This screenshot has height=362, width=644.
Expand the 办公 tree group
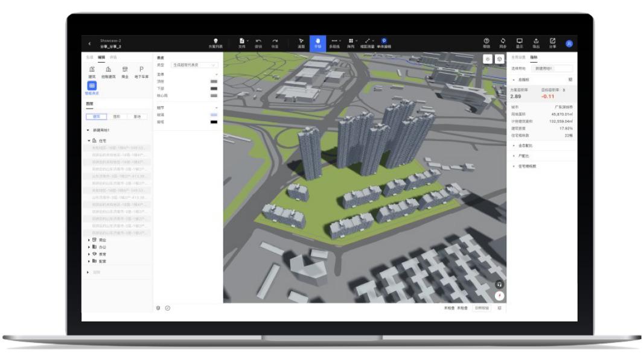click(x=89, y=247)
